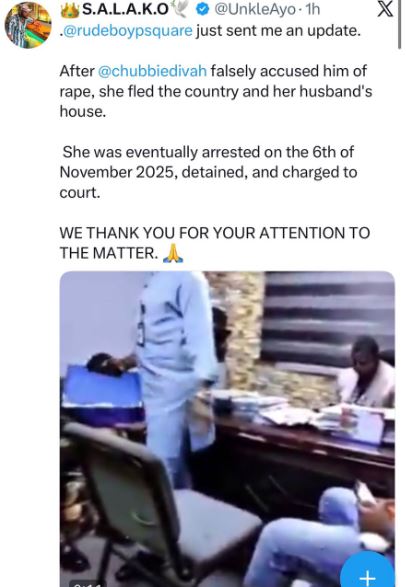Click the blue verified badge
The width and height of the screenshot is (406, 587).
(202, 10)
